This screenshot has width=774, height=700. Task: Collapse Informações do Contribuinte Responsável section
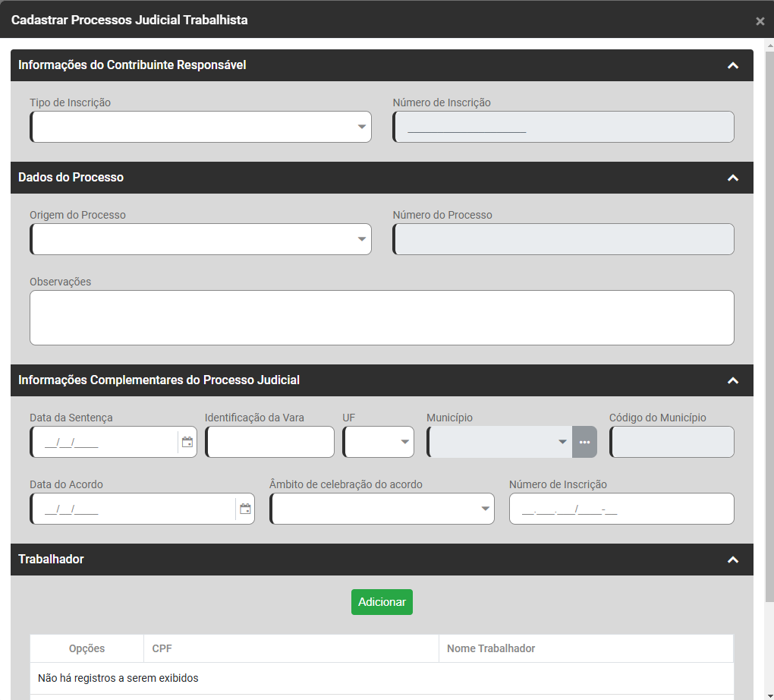point(732,65)
